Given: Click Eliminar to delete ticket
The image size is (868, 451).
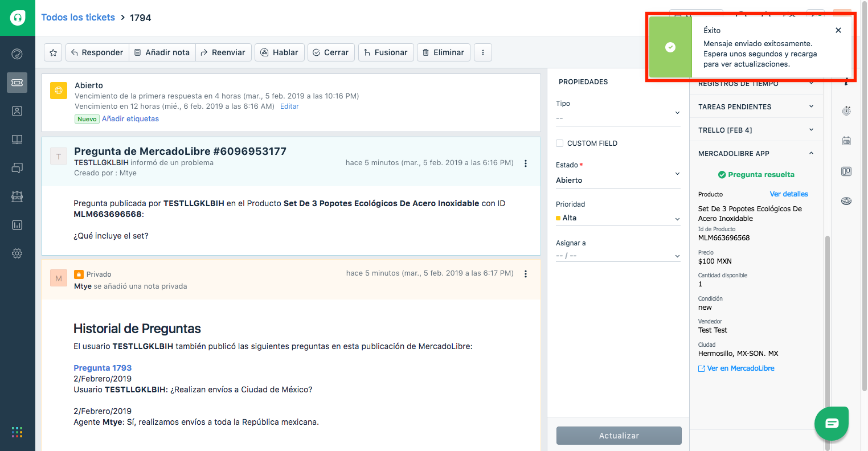Looking at the screenshot, I should point(444,52).
